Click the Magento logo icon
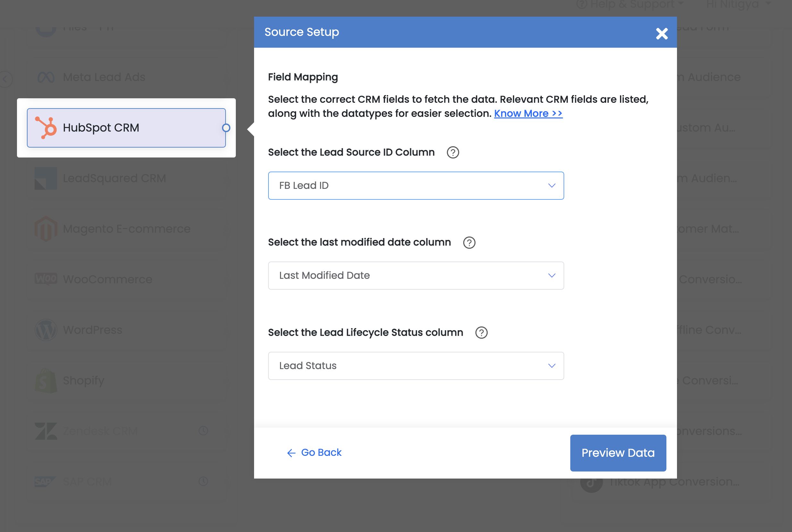Viewport: 792px width, 532px height. 46,229
